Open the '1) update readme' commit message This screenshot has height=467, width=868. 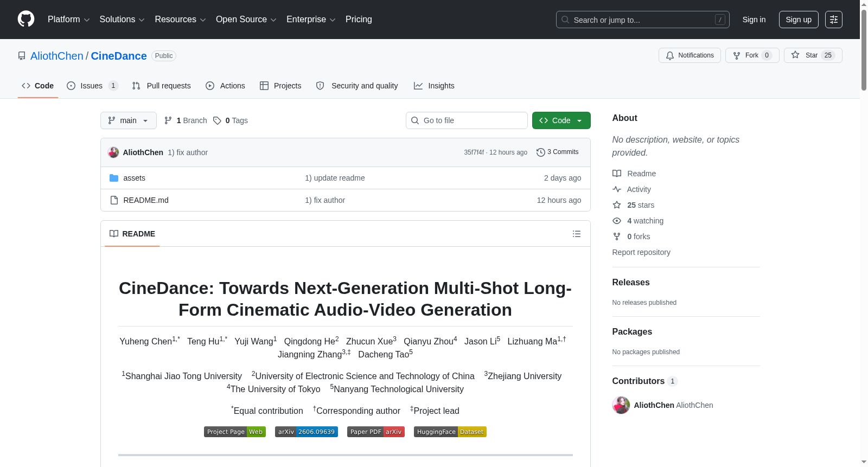pos(335,178)
